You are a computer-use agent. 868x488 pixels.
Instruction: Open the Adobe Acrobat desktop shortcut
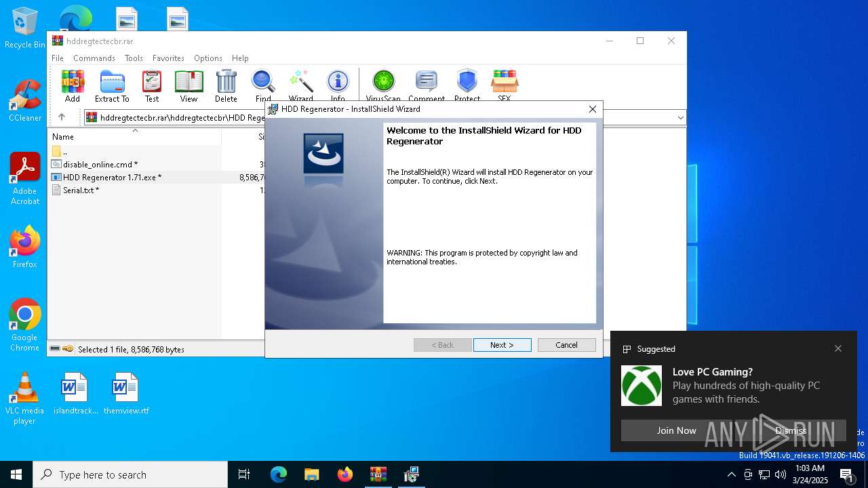(x=25, y=179)
